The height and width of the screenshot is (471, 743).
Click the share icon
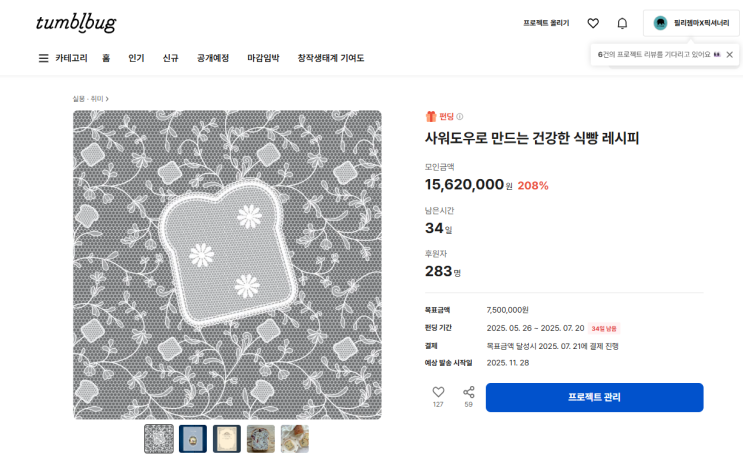[468, 392]
